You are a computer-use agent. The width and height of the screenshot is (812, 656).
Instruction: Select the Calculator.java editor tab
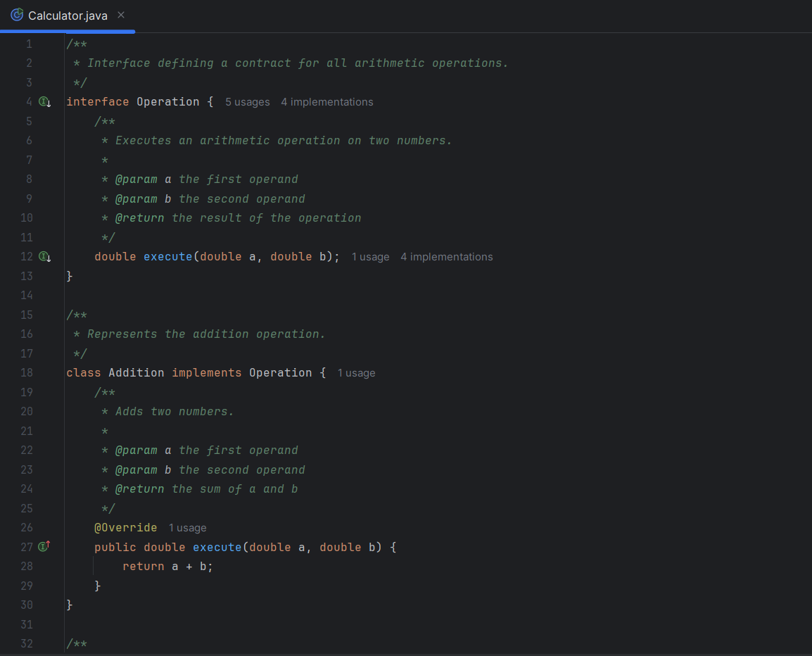coord(68,15)
